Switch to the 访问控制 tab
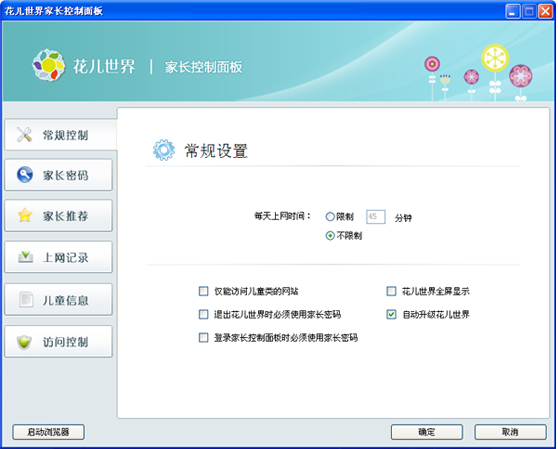Viewport: 558px width, 449px height. point(58,342)
